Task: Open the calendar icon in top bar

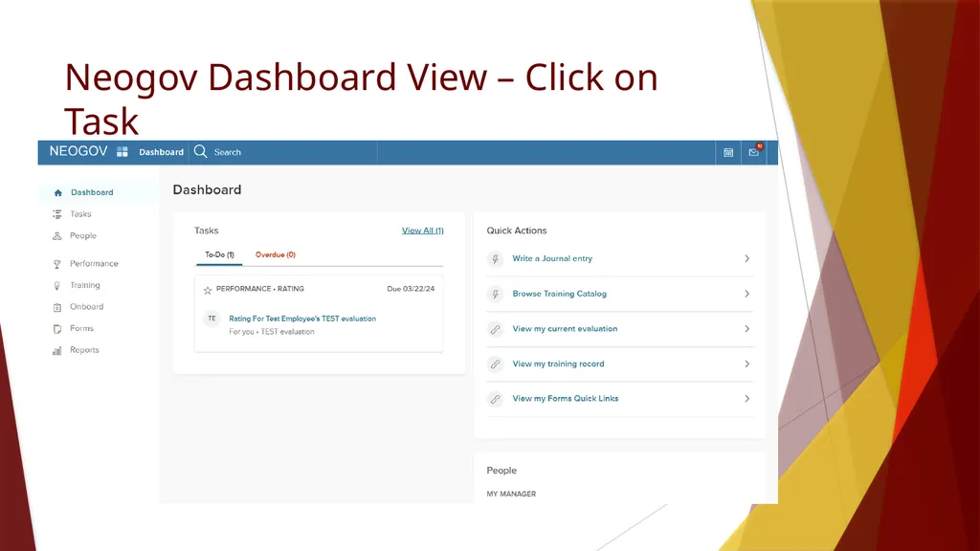Action: tap(728, 152)
